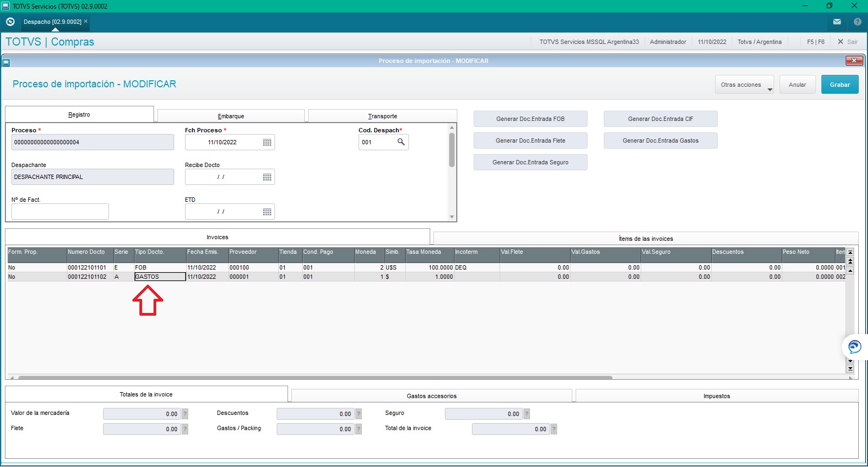
Task: Click the magnifier lookup for Cod. Despach
Action: click(x=401, y=142)
